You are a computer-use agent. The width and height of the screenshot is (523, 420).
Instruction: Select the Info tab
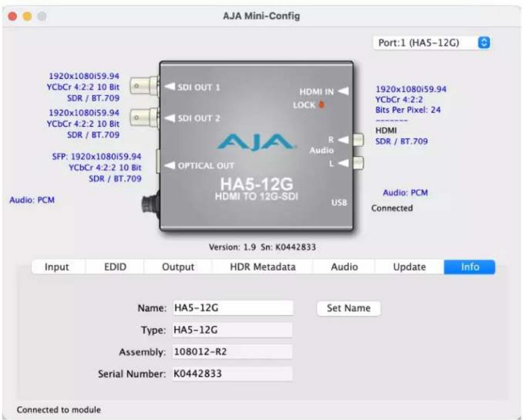pos(470,267)
